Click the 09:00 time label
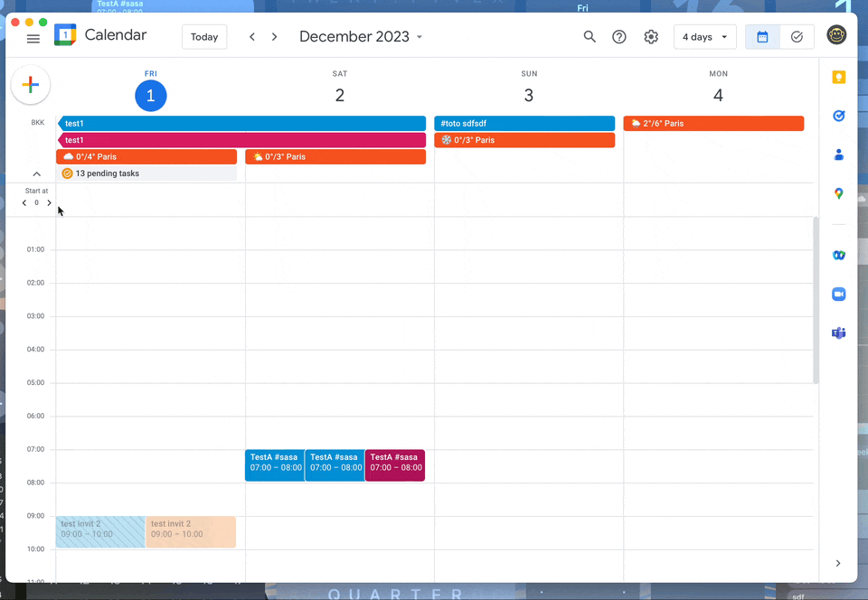This screenshot has width=868, height=600. (x=35, y=516)
